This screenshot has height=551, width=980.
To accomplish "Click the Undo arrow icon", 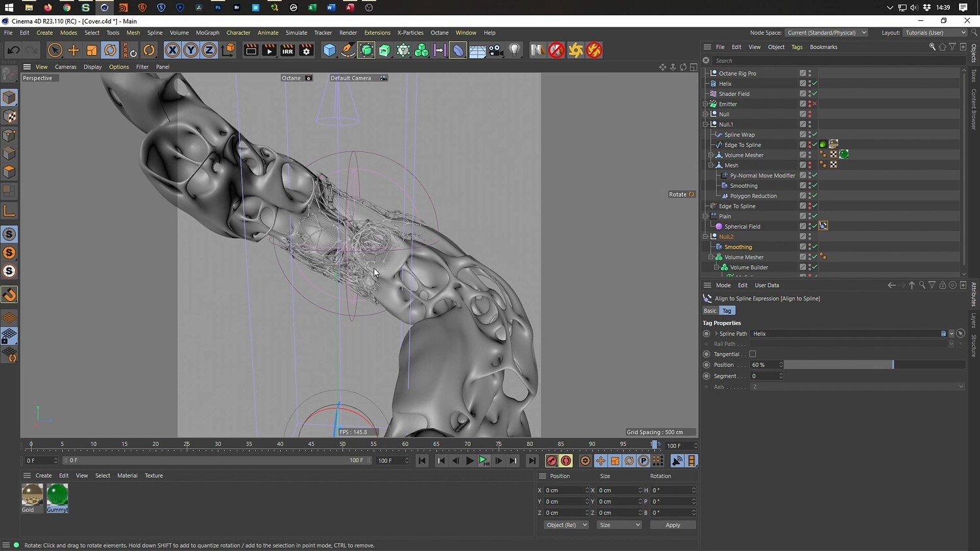I will (13, 50).
